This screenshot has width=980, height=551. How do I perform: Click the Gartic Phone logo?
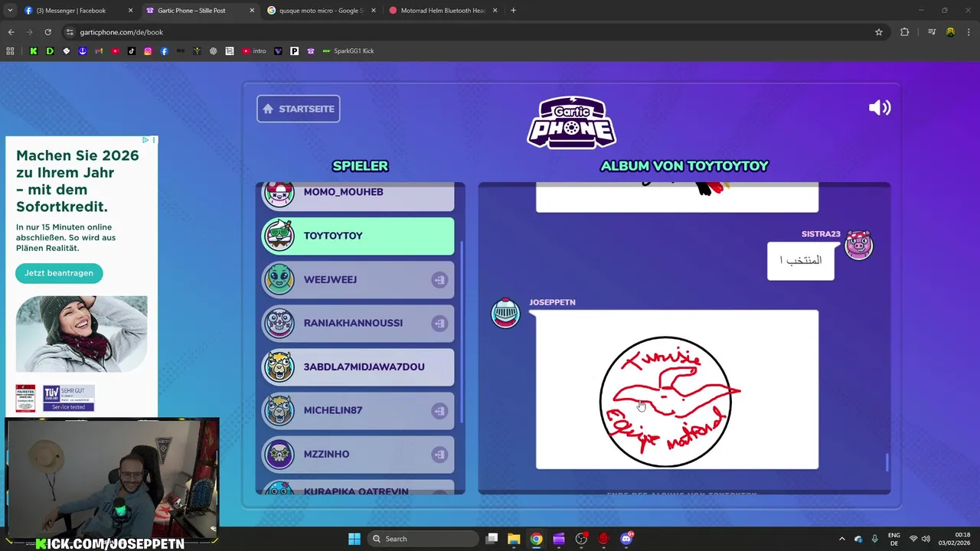pyautogui.click(x=571, y=122)
